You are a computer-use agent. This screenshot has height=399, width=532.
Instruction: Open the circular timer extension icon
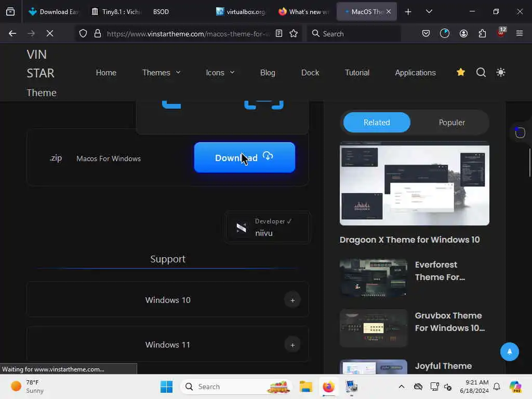(445, 33)
